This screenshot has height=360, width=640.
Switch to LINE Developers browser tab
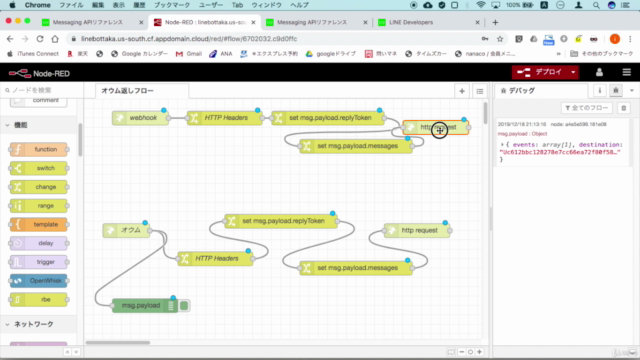click(x=428, y=22)
